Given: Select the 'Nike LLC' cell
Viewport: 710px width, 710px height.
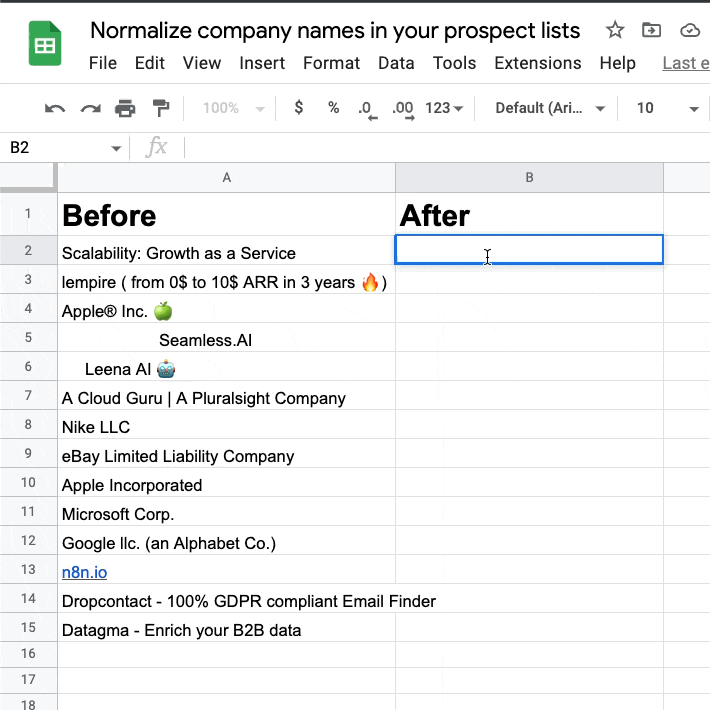Looking at the screenshot, I should (226, 424).
